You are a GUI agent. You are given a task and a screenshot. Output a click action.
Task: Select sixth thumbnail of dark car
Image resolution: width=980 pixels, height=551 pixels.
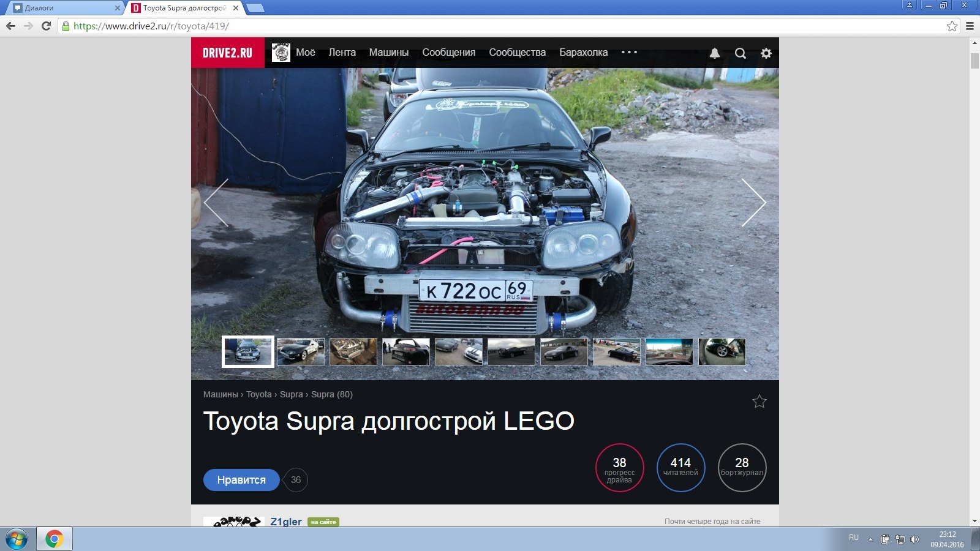tap(511, 352)
